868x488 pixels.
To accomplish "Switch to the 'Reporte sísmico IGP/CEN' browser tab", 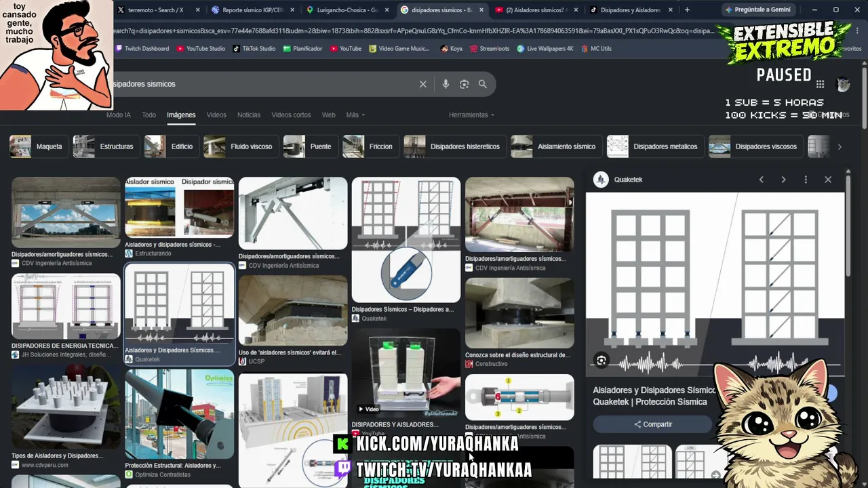I will pyautogui.click(x=251, y=10).
